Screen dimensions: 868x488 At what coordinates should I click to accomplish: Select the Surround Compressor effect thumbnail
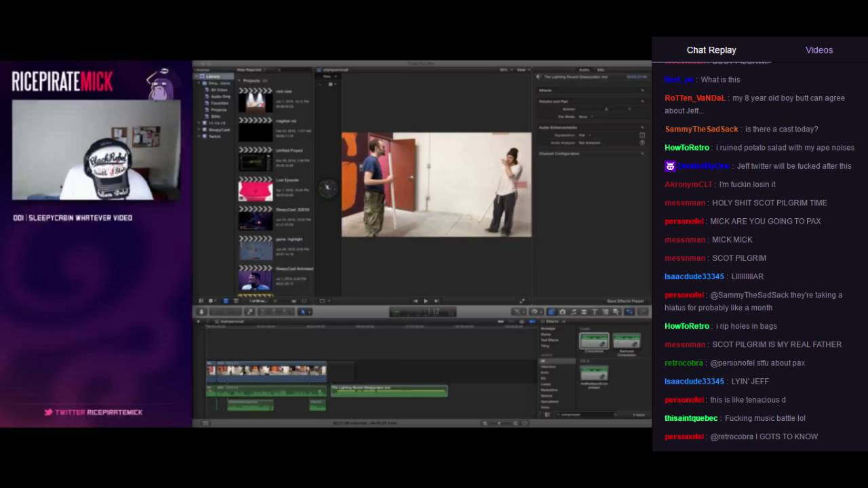[627, 342]
